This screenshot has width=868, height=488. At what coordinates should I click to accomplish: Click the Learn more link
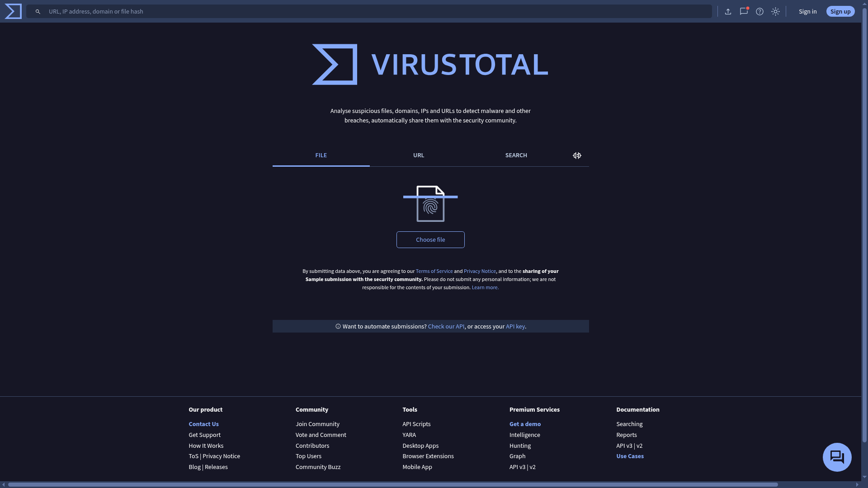485,287
